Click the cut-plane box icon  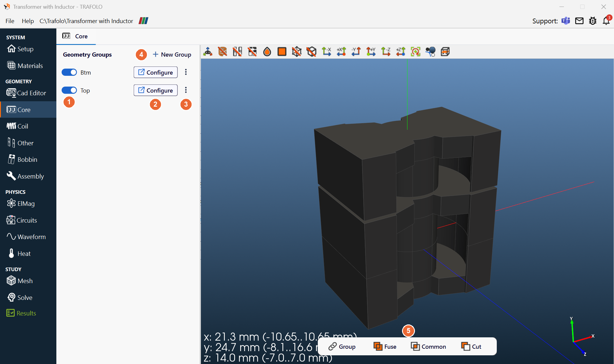[445, 52]
